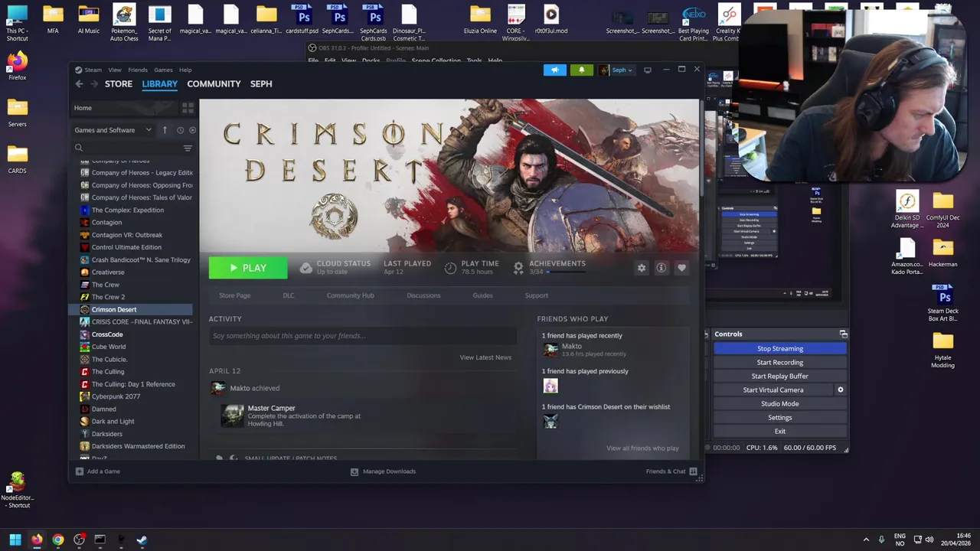The width and height of the screenshot is (980, 551).
Task: Open Crimson Desert manage gear icon
Action: pos(642,268)
